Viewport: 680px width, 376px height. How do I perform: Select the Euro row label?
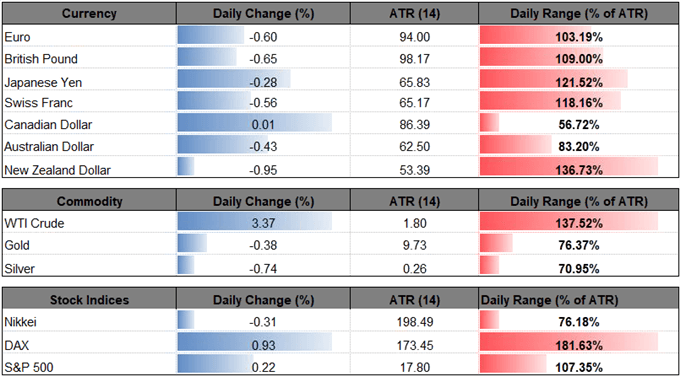[17, 37]
